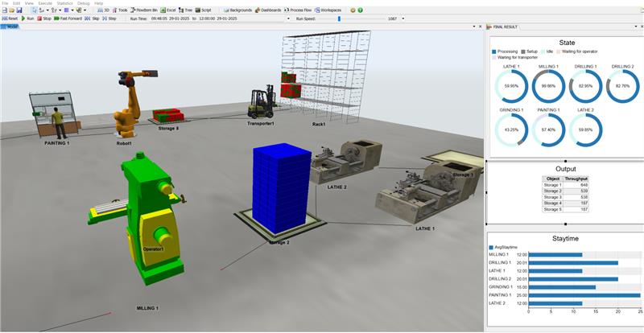Select the Model tab

(10, 27)
